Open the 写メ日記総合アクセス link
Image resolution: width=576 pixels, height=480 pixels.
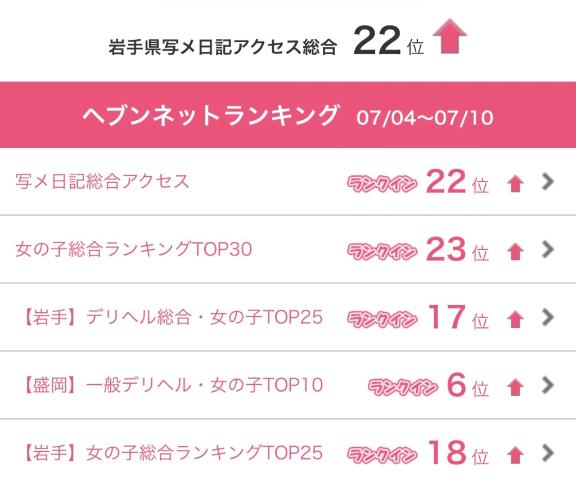point(102,182)
